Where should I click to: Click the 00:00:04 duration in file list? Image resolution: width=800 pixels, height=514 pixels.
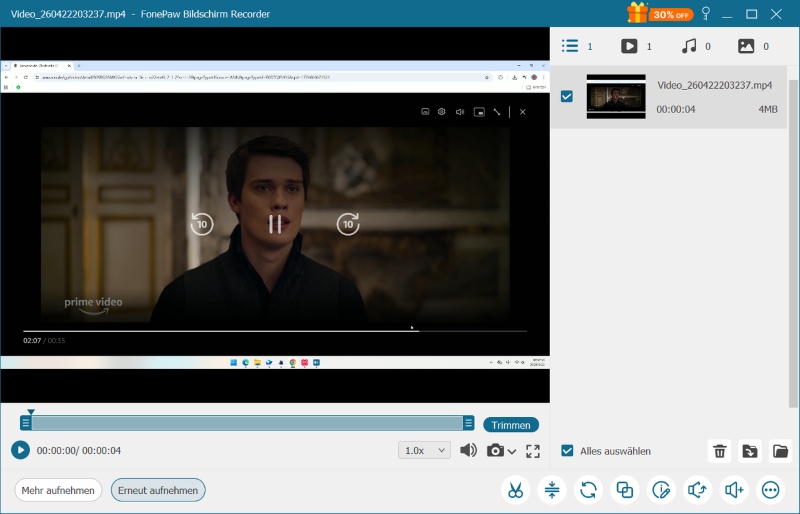pos(676,109)
